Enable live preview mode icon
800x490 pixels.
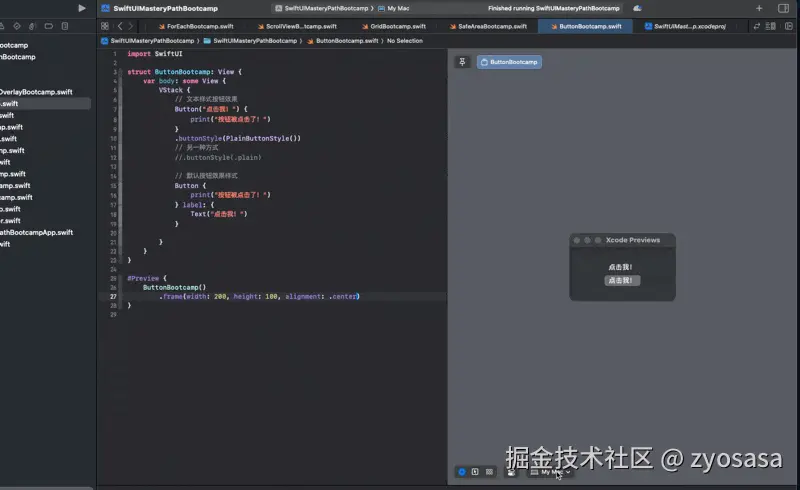(462, 472)
